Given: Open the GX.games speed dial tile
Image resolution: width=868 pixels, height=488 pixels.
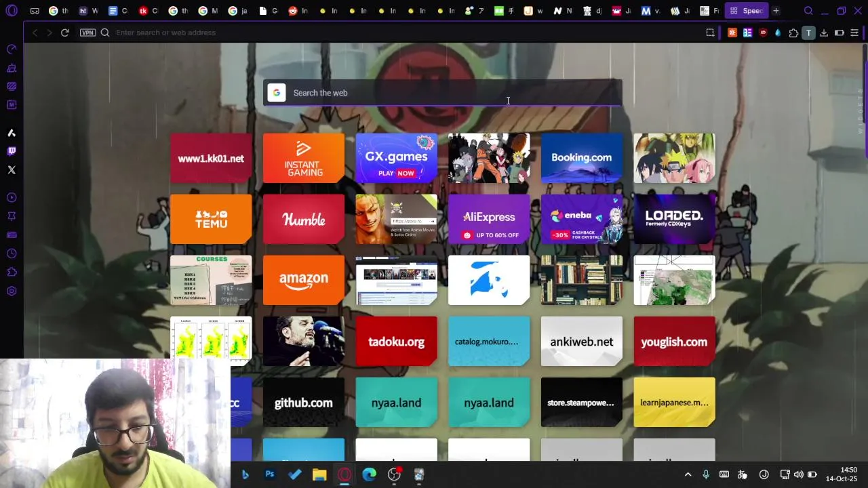Looking at the screenshot, I should [396, 158].
